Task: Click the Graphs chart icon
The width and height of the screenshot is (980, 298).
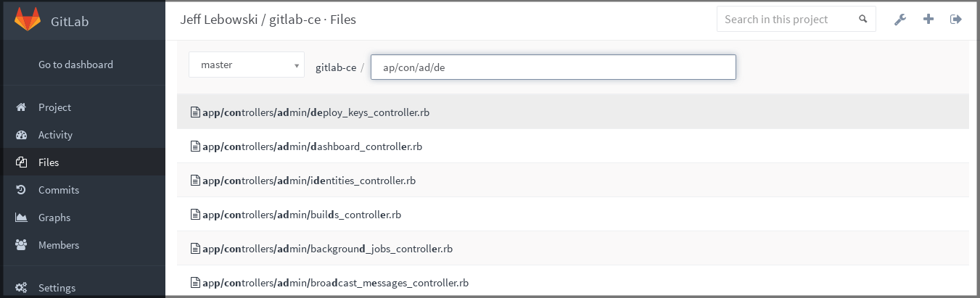Action: (22, 218)
